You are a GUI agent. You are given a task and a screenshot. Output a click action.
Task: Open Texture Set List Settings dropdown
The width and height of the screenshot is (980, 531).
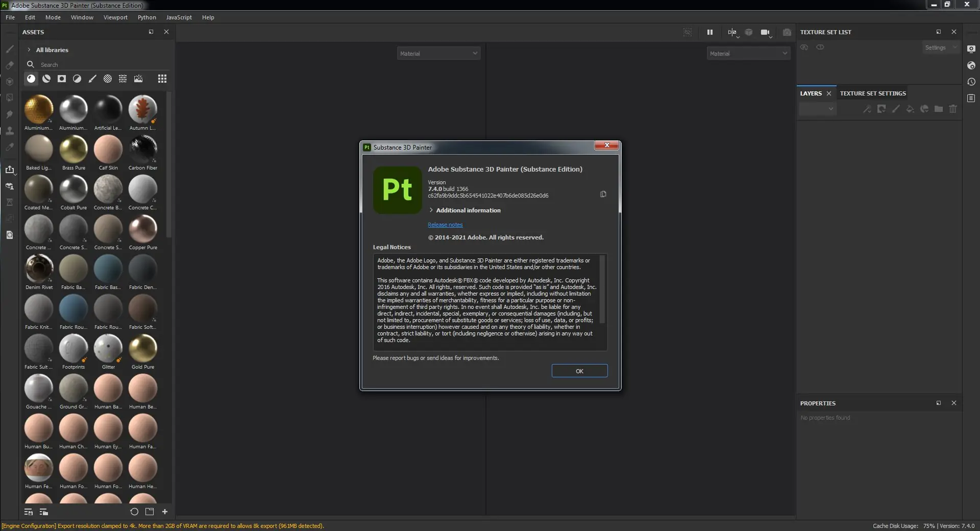click(940, 47)
